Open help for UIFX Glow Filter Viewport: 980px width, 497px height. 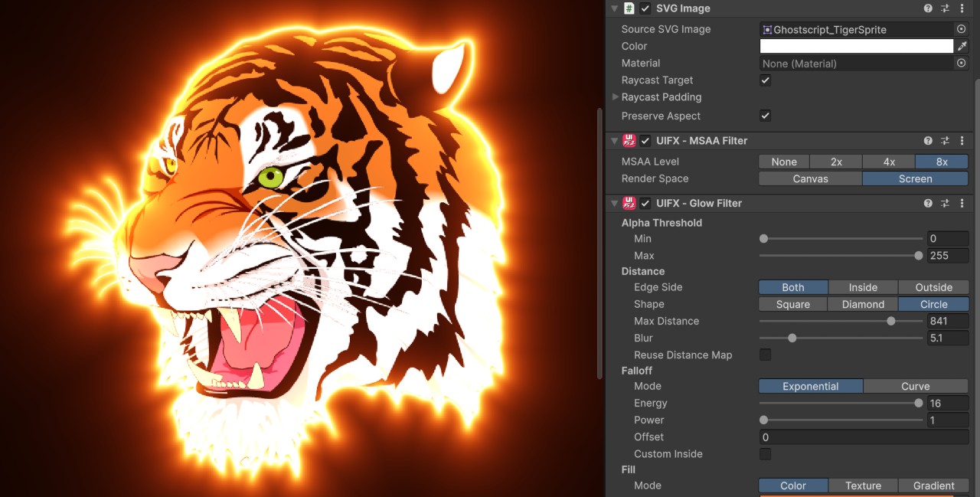click(x=928, y=204)
